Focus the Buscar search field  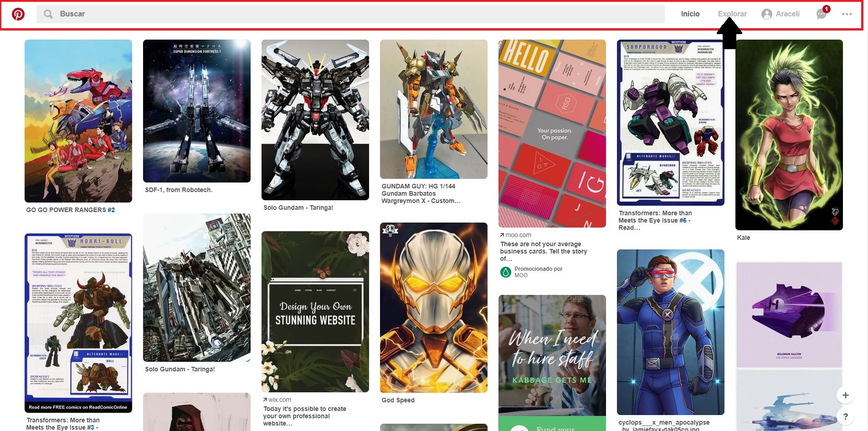pos(350,14)
